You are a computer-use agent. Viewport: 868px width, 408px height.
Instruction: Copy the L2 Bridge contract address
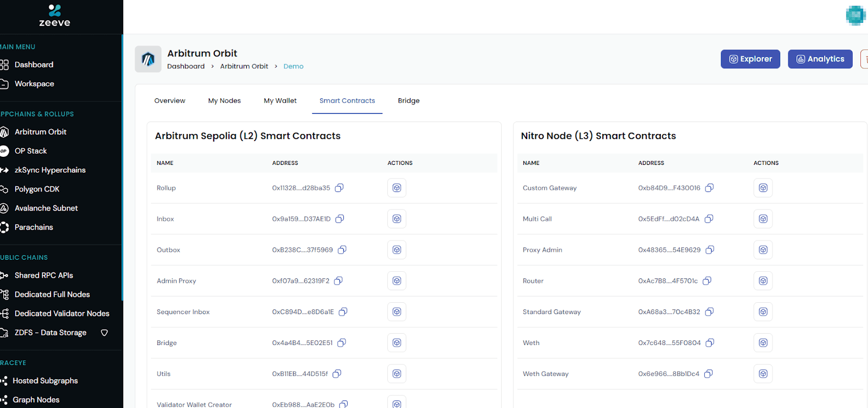point(342,342)
